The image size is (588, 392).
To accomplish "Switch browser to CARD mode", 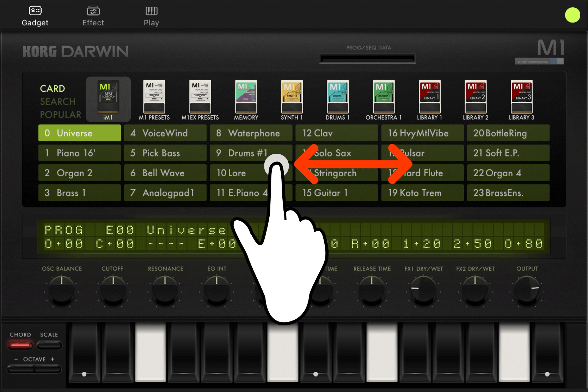I will 53,88.
